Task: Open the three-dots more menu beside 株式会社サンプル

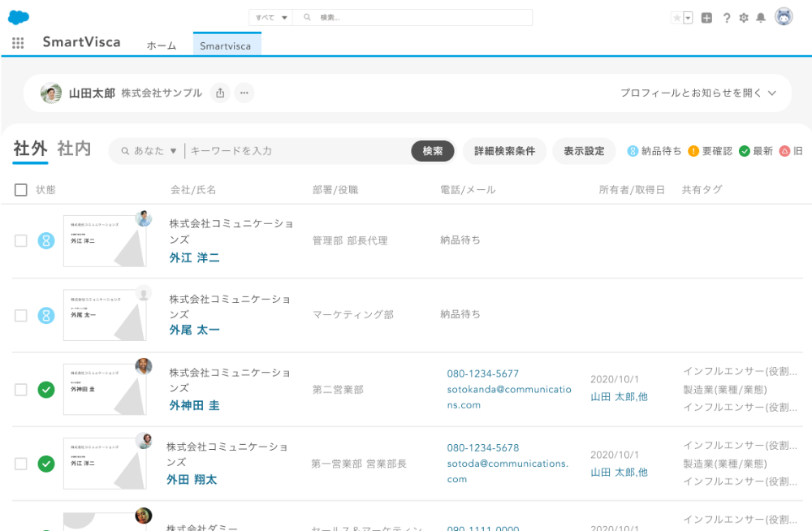Action: tap(244, 93)
